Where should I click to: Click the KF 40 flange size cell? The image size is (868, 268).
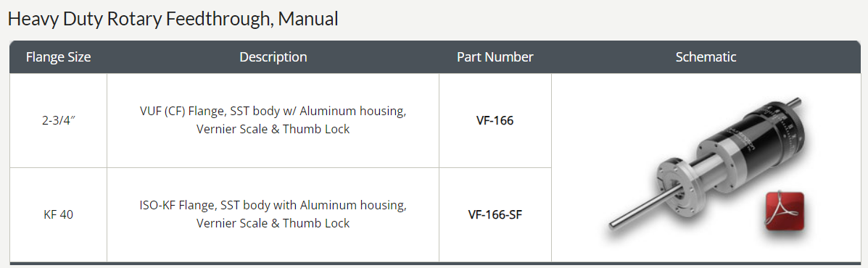(x=58, y=214)
